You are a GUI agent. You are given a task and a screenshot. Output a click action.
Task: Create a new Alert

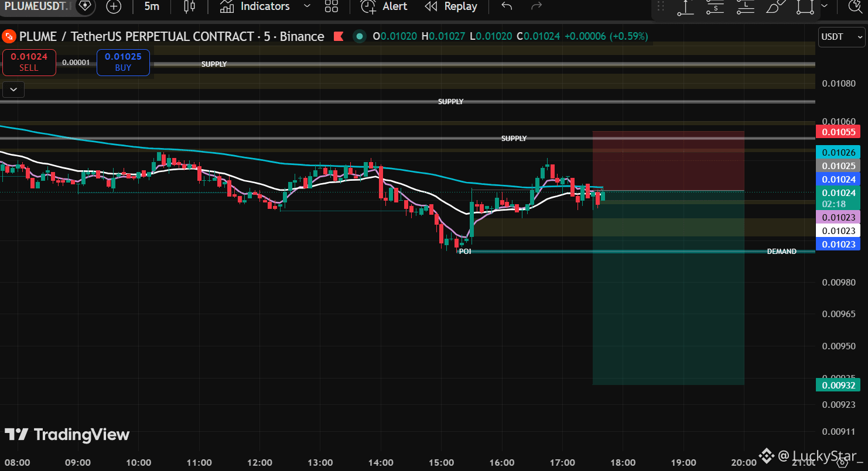click(384, 6)
